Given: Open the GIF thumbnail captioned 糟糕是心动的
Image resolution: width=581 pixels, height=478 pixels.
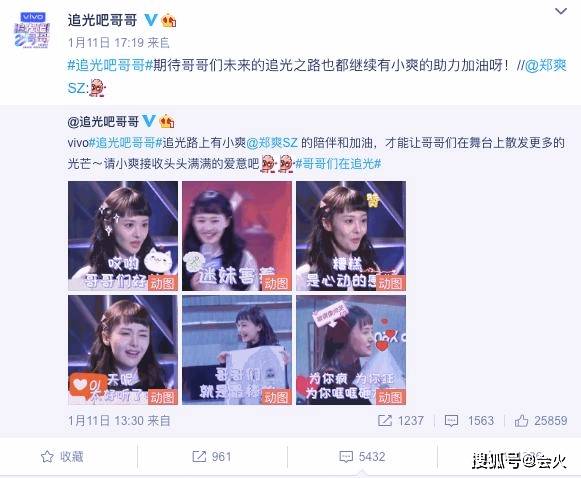Looking at the screenshot, I should 351,236.
